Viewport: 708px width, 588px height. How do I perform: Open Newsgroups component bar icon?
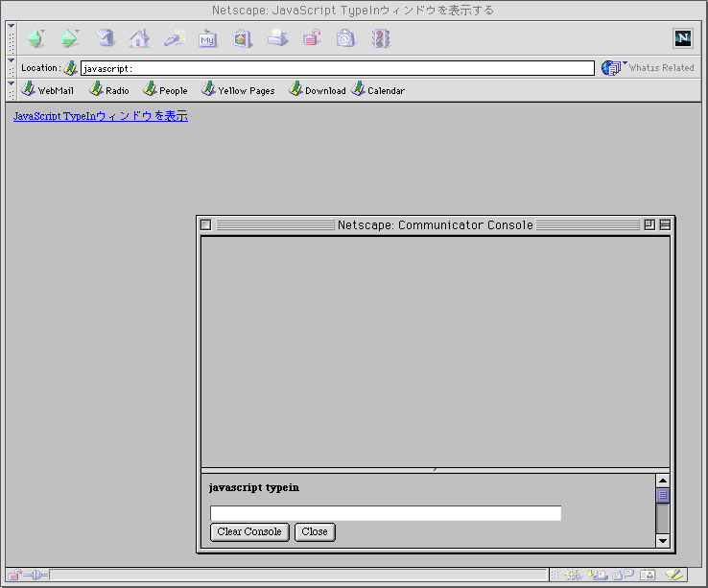[x=624, y=575]
